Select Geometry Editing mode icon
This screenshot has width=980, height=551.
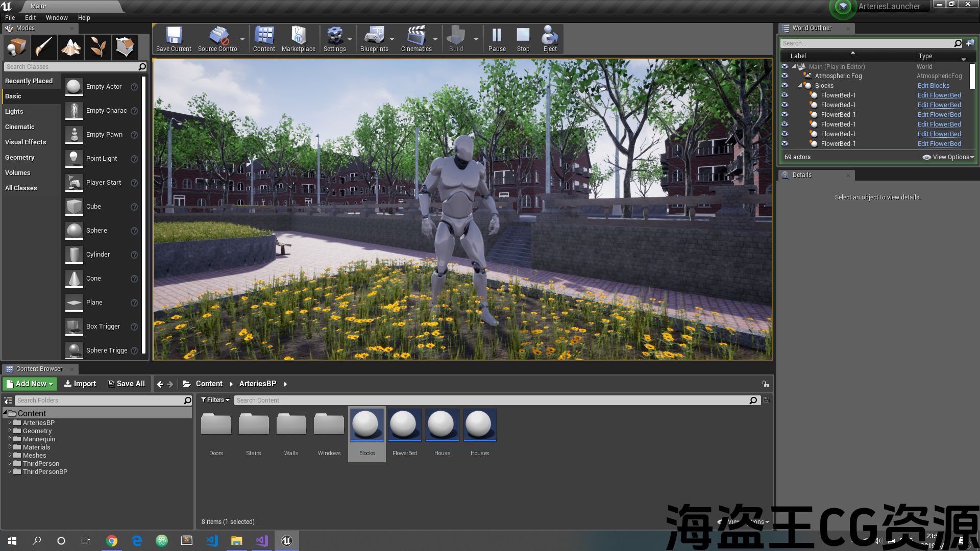125,47
